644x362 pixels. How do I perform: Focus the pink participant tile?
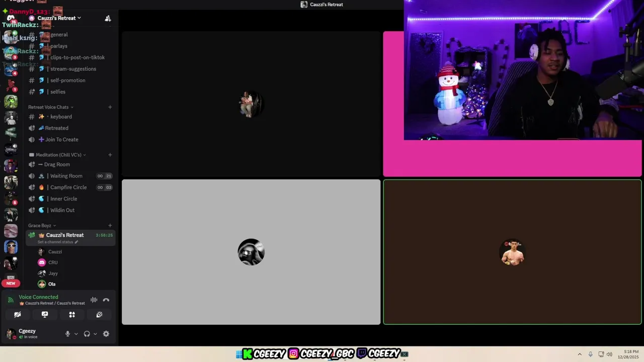512,158
